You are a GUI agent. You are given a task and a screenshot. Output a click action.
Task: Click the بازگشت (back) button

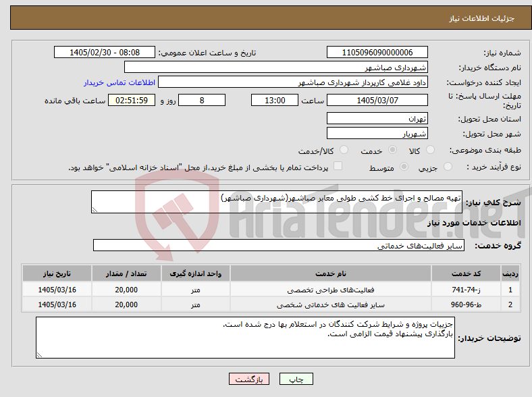pyautogui.click(x=249, y=379)
